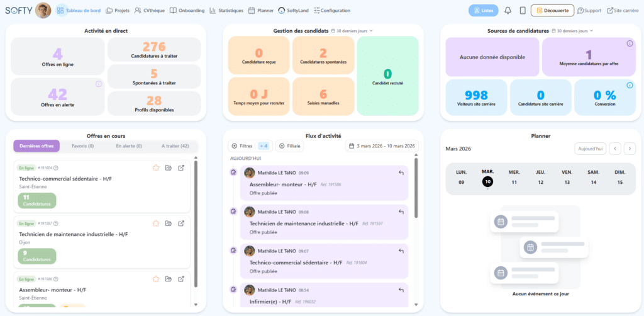Click the Aujourd'hui button in Planner
The image size is (644, 316).
tap(590, 149)
